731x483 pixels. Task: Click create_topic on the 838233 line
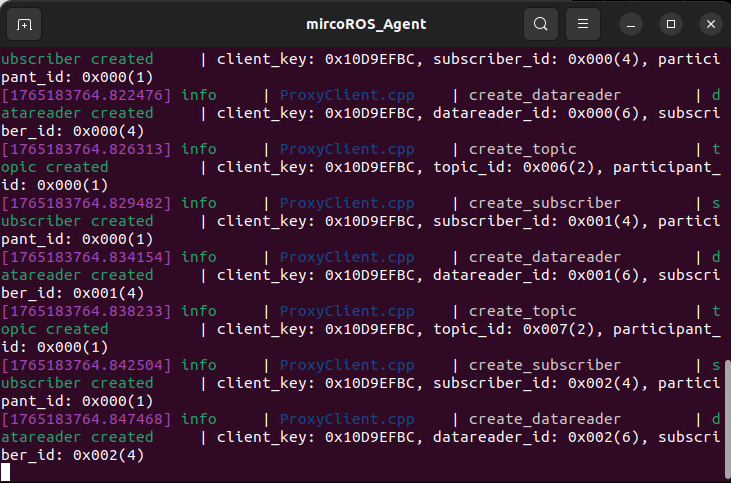(523, 312)
